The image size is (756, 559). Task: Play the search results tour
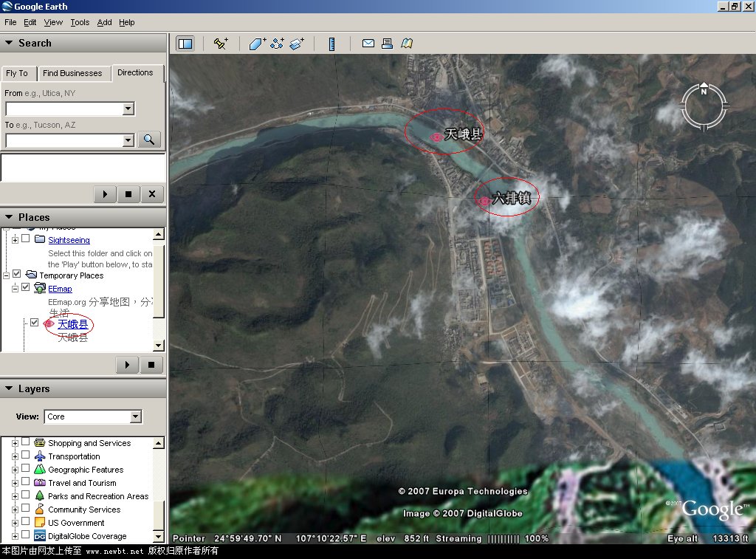coord(105,194)
